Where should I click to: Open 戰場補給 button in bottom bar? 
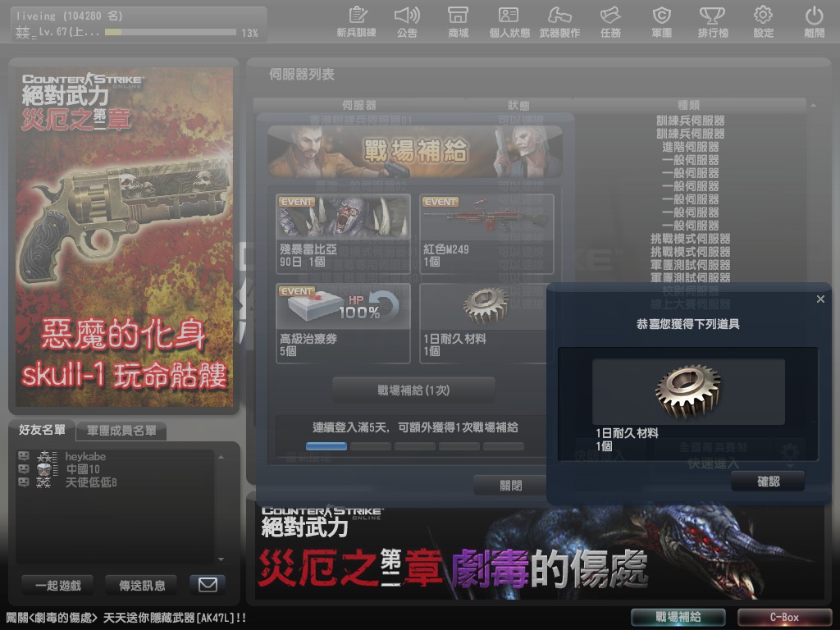point(678,617)
